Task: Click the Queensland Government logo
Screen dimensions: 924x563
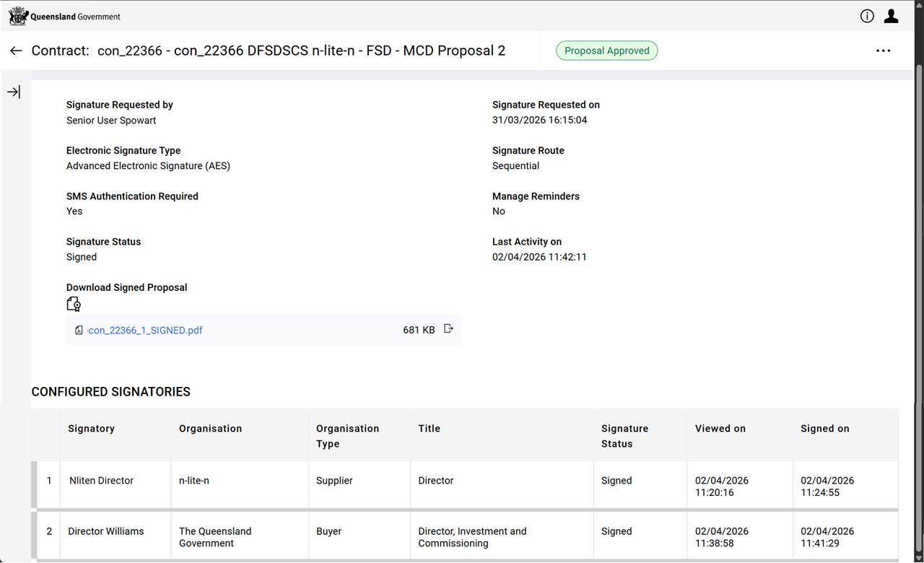Action: click(64, 16)
